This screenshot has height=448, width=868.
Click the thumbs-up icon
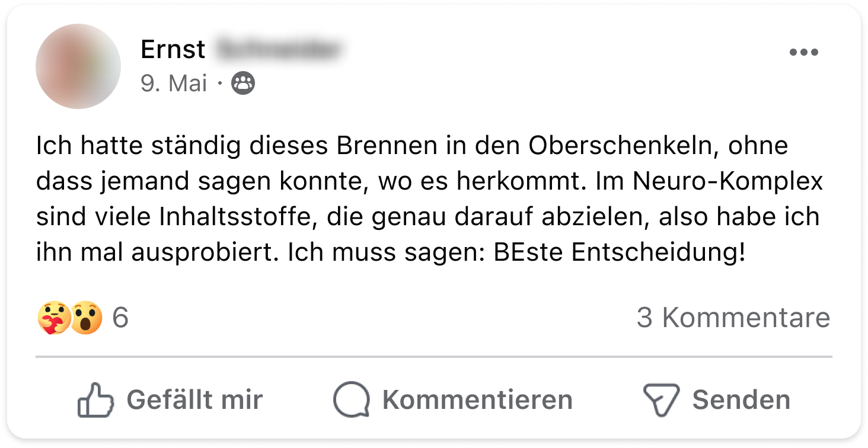pyautogui.click(x=95, y=400)
